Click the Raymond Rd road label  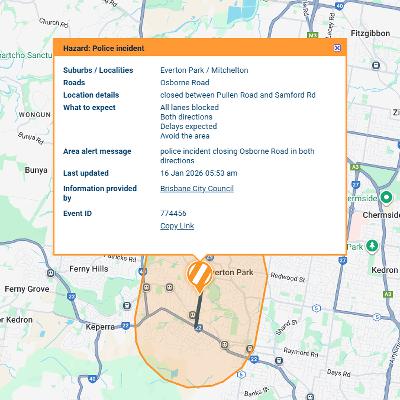(301, 352)
